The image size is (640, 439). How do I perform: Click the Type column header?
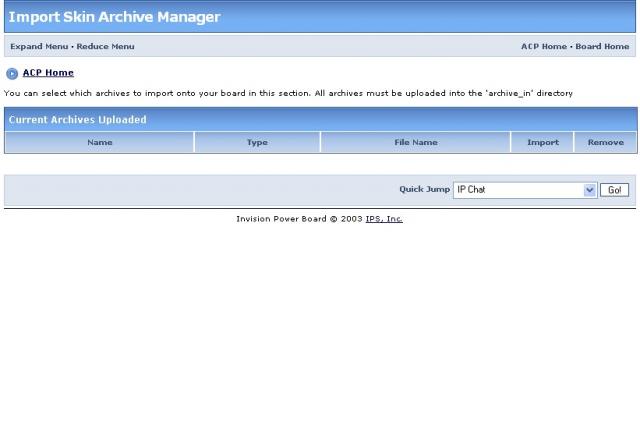coord(257,142)
